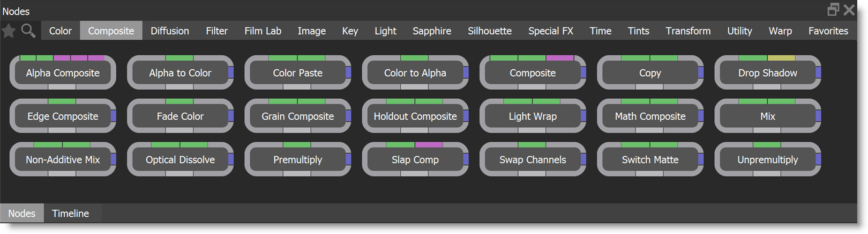Click the Math Composite node button
This screenshot has width=868, height=234.
point(650,116)
